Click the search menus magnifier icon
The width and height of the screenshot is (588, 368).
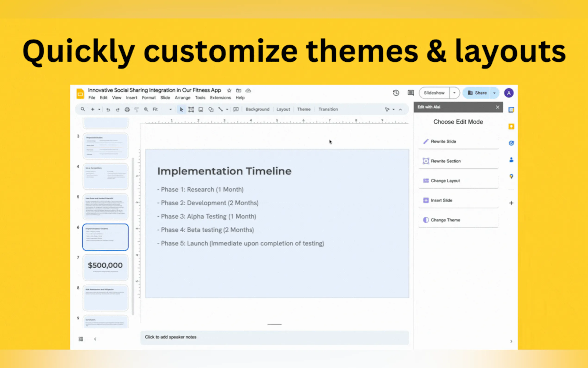tap(83, 109)
